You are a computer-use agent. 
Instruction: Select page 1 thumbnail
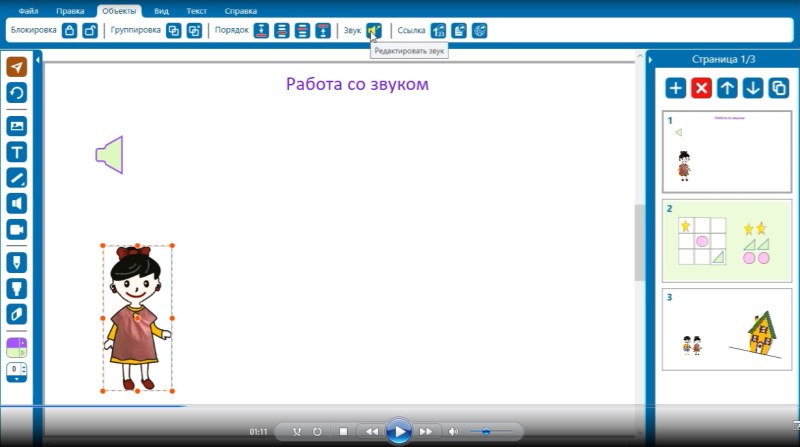tap(727, 152)
